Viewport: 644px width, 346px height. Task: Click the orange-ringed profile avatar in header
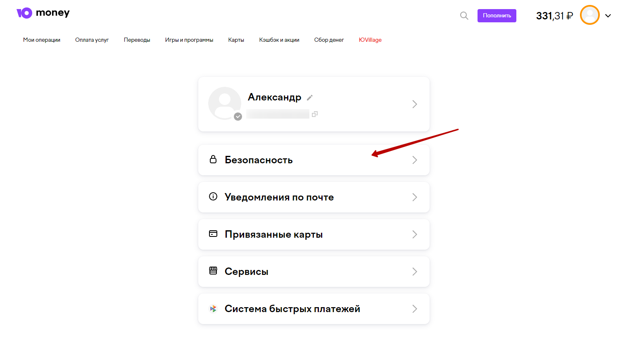(589, 15)
